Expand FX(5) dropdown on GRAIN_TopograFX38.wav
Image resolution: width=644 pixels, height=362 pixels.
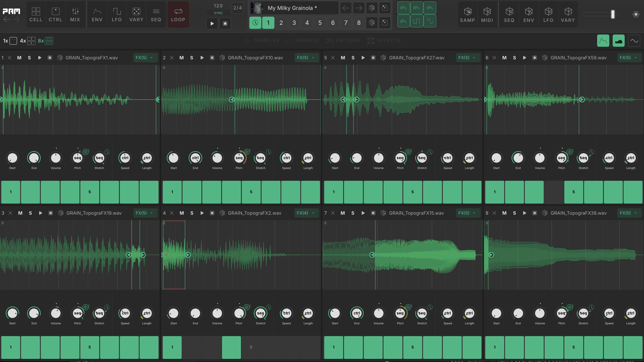tap(629, 213)
